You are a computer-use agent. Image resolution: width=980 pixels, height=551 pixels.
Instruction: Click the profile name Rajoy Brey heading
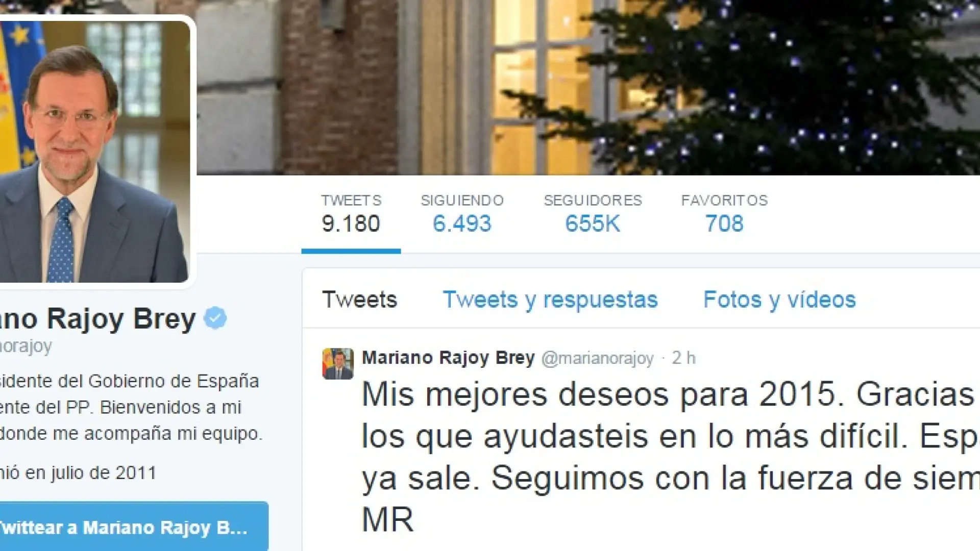click(x=98, y=319)
